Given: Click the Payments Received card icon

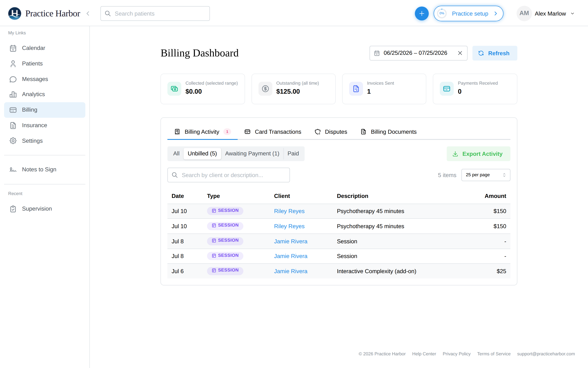Looking at the screenshot, I should (x=447, y=89).
